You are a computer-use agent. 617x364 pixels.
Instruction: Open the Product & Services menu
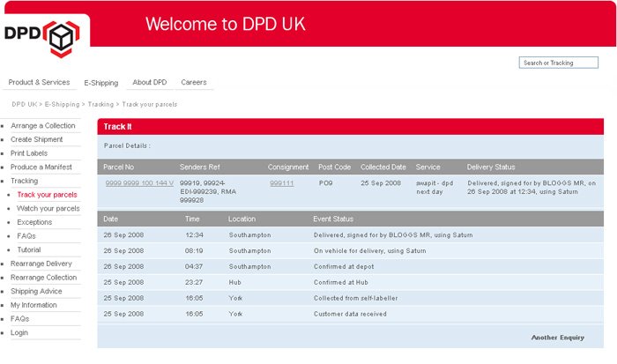tap(39, 82)
